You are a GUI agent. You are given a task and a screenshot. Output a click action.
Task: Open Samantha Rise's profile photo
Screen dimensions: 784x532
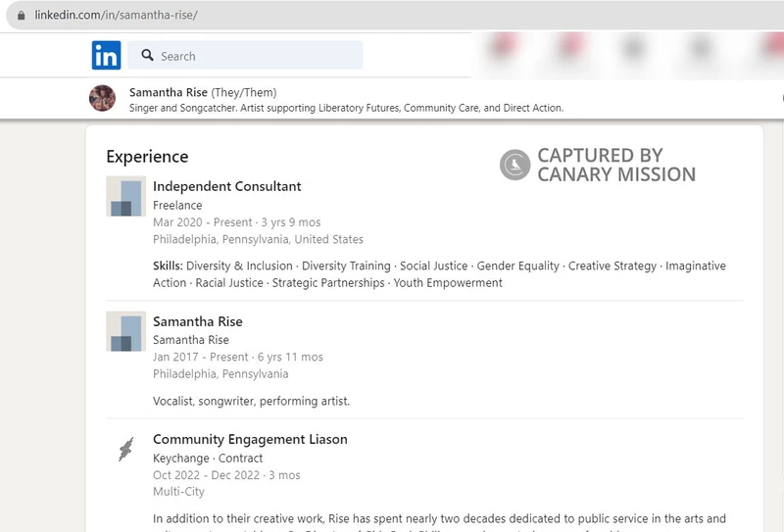coord(103,98)
